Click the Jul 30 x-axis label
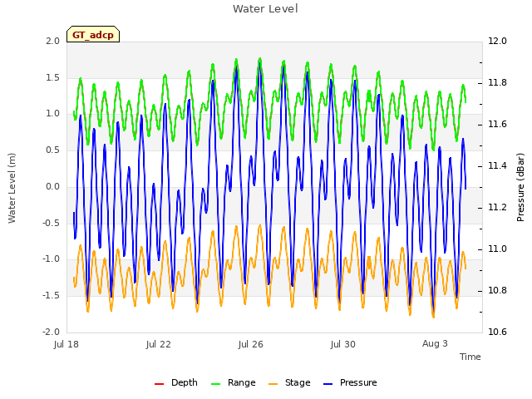This screenshot has width=532, height=399. [343, 344]
